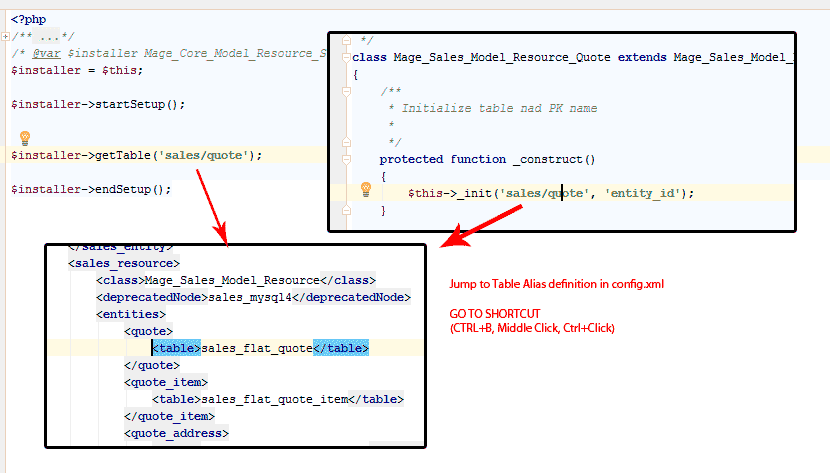Click the sales_flat_quote table value
This screenshot has width=830, height=473.
pos(257,348)
